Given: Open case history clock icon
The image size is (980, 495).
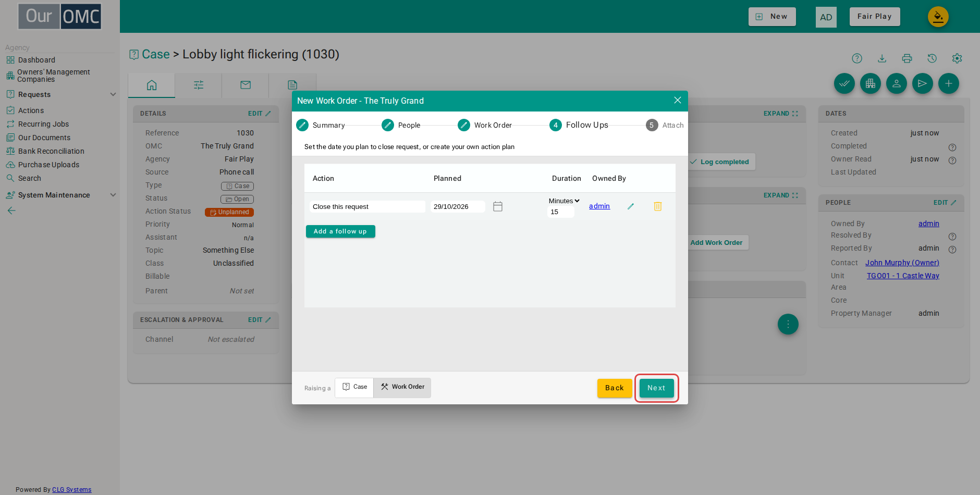Looking at the screenshot, I should 932,58.
